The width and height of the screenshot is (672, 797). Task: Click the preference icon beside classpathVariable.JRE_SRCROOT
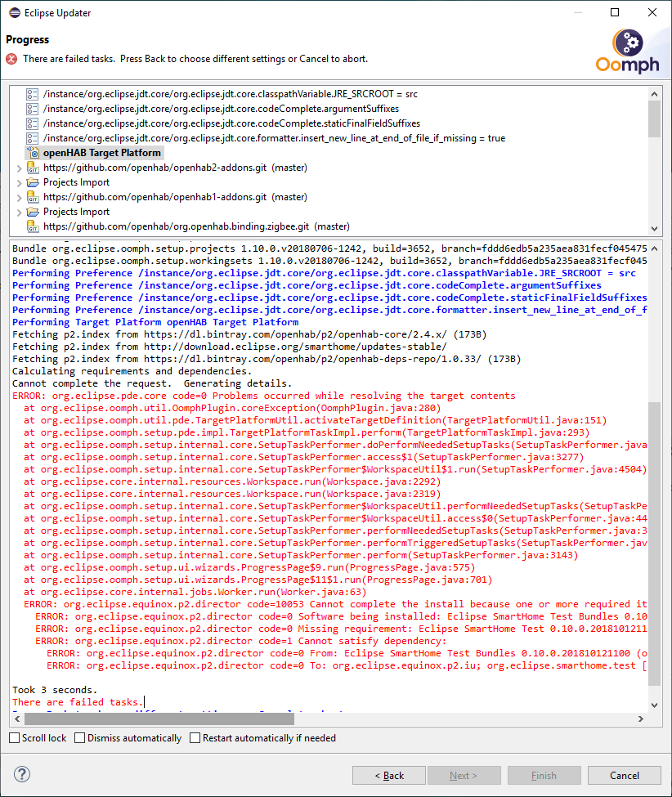point(33,94)
